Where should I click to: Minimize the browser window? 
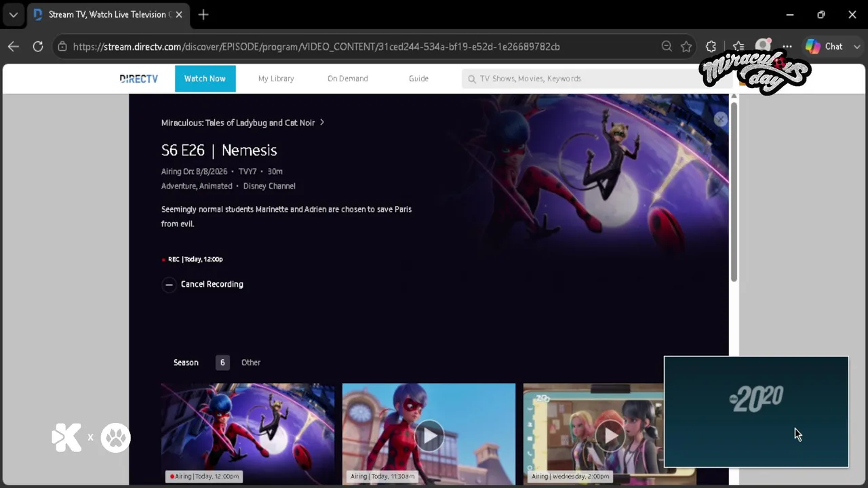pyautogui.click(x=789, y=14)
